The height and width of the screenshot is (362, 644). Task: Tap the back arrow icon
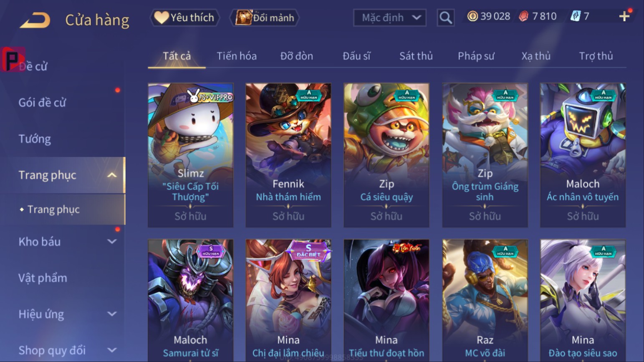[35, 20]
